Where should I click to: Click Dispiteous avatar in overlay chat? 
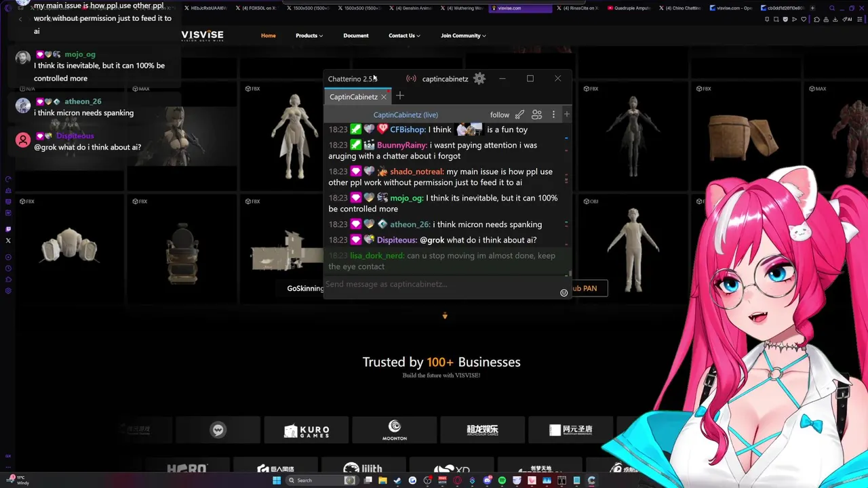point(23,140)
